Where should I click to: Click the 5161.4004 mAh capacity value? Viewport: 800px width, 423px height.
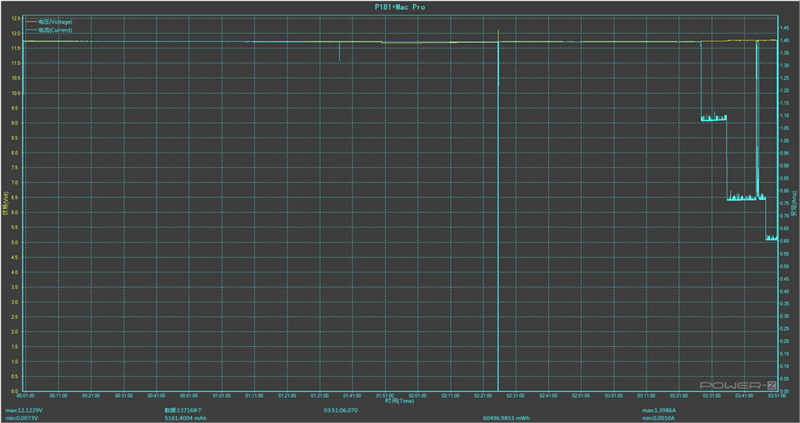[x=185, y=418]
